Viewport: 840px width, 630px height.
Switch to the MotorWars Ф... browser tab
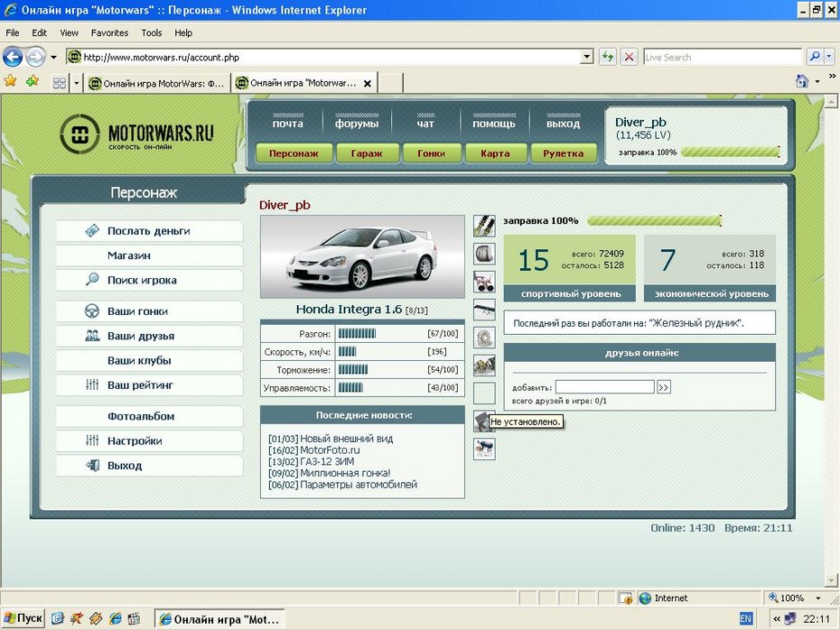[156, 84]
